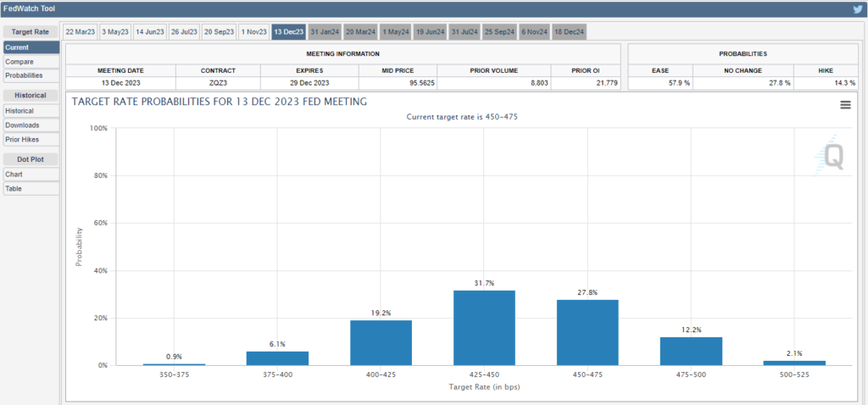Open the chart hamburger menu
Image resolution: width=868 pixels, height=405 pixels.
click(845, 104)
